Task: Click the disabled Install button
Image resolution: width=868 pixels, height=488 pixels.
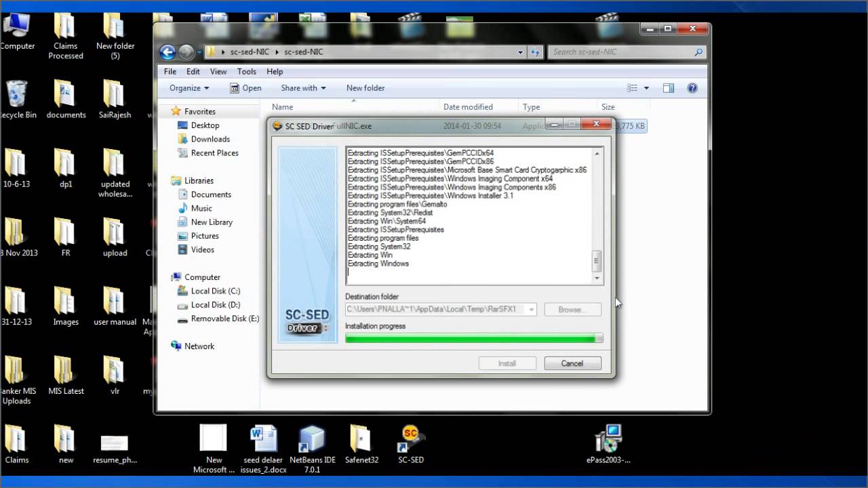Action: (x=507, y=363)
